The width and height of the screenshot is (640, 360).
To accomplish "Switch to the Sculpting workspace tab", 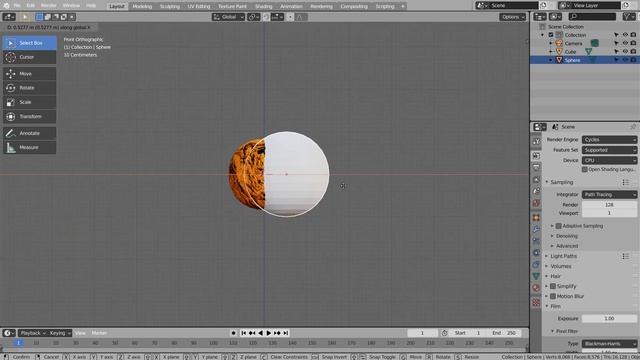I will point(170,6).
